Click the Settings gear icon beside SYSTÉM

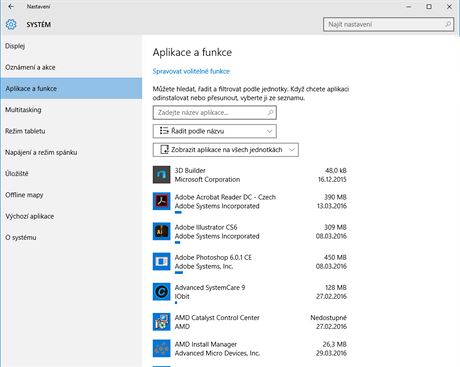pyautogui.click(x=11, y=24)
